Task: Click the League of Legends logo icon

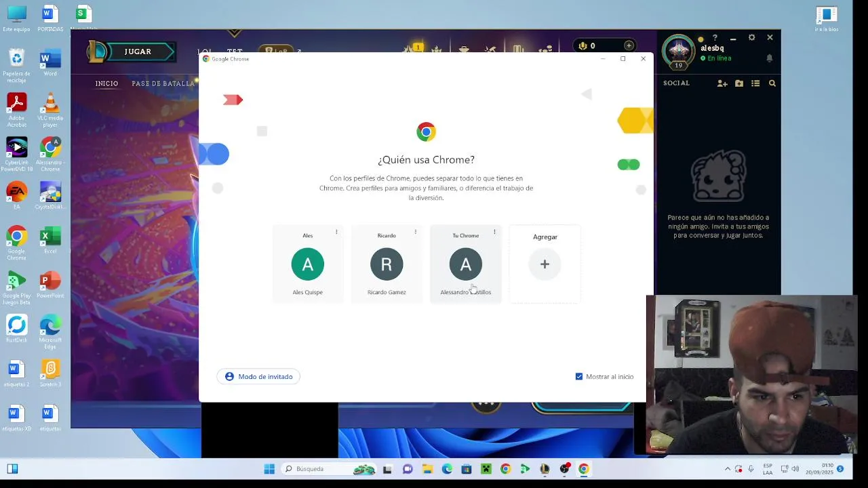Action: point(98,52)
